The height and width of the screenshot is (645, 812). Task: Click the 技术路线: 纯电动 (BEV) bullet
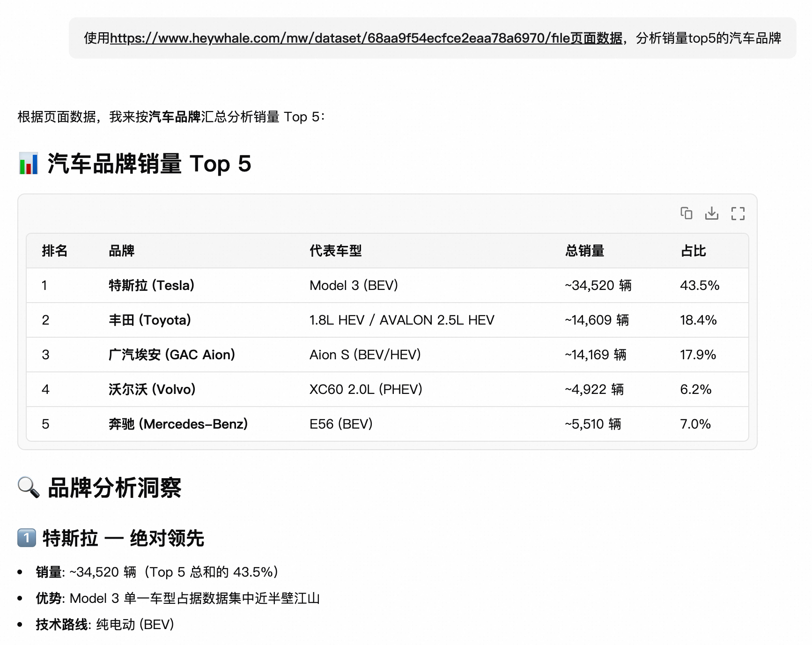(x=105, y=624)
